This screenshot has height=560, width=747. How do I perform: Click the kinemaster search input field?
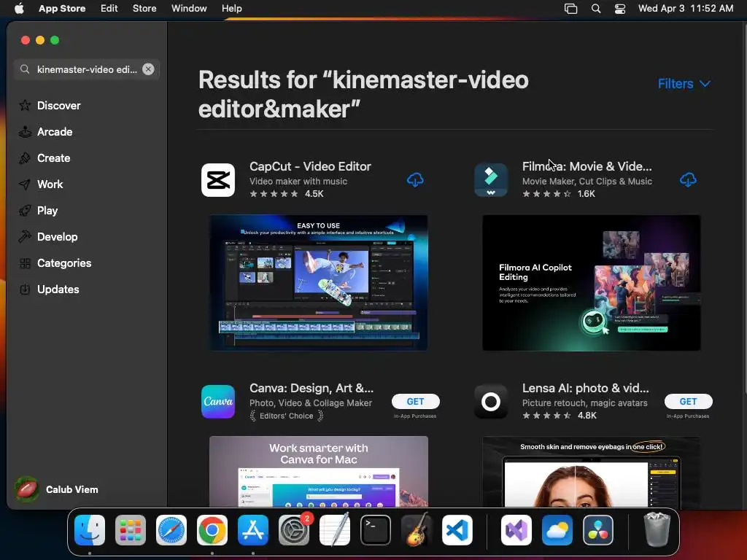[87, 69]
